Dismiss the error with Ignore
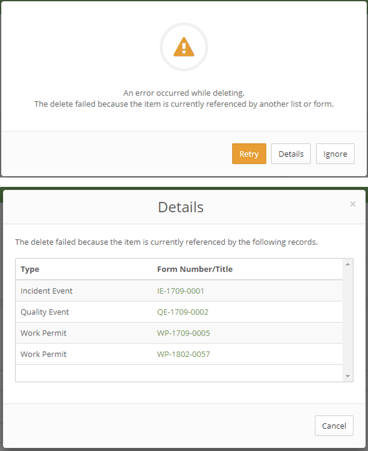The height and width of the screenshot is (451, 368). (335, 154)
